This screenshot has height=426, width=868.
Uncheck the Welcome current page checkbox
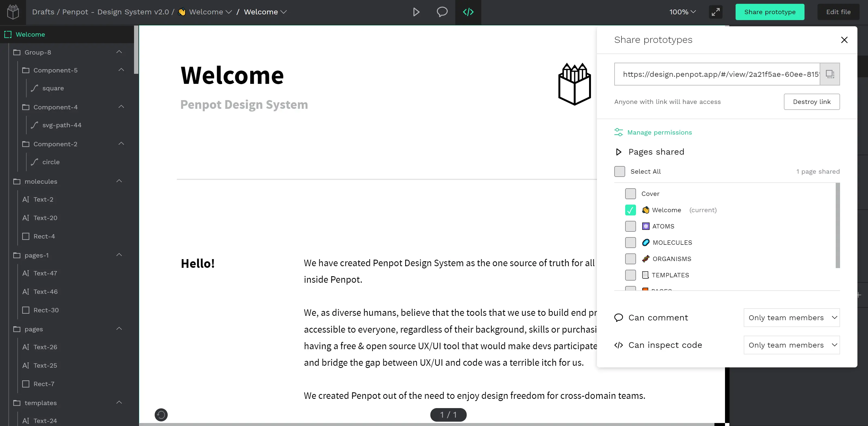[x=630, y=210]
